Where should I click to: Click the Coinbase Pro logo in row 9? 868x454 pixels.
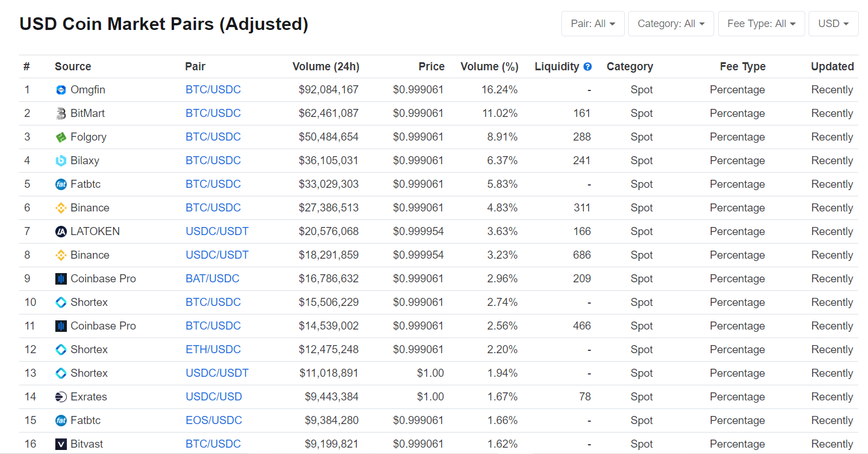click(x=61, y=279)
